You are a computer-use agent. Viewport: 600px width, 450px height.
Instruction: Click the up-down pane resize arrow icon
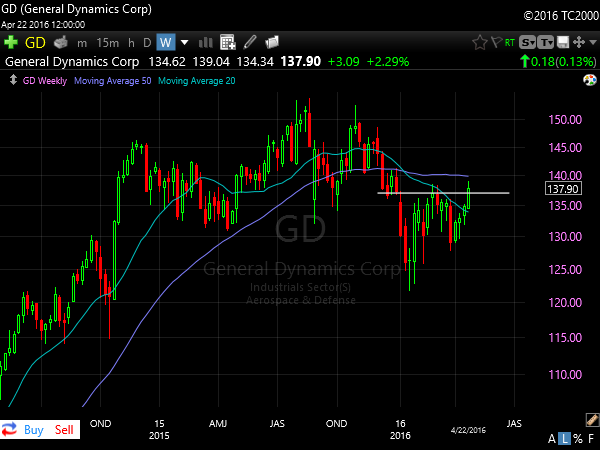(13, 80)
